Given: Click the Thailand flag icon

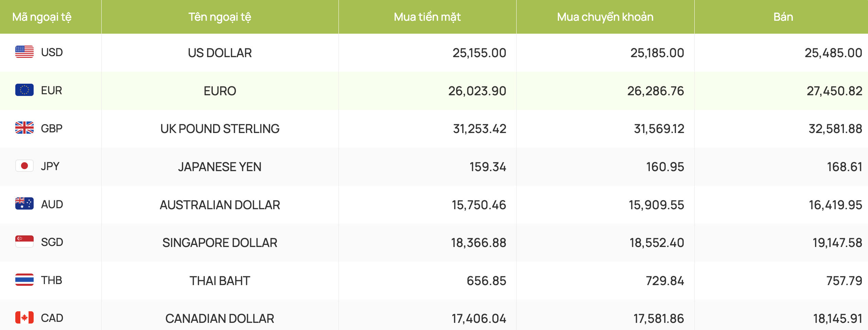Looking at the screenshot, I should tap(24, 280).
